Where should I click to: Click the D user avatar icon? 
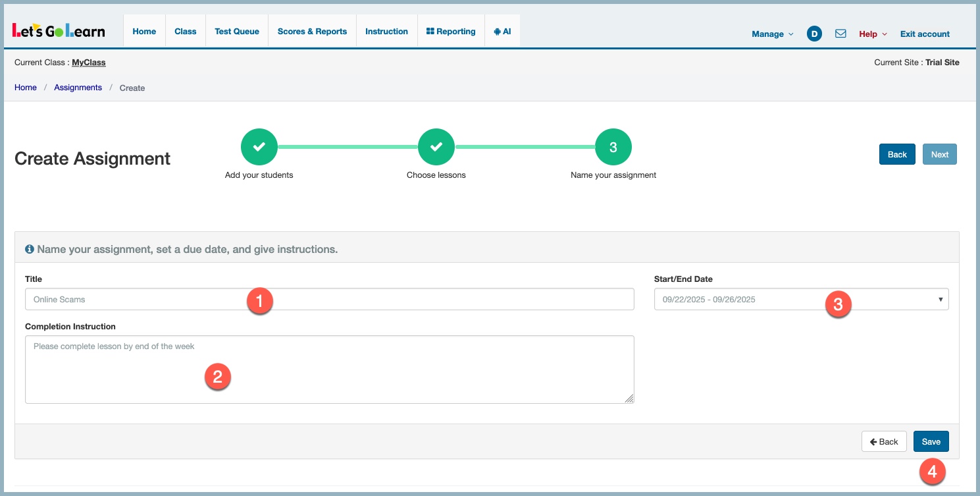[x=814, y=34]
